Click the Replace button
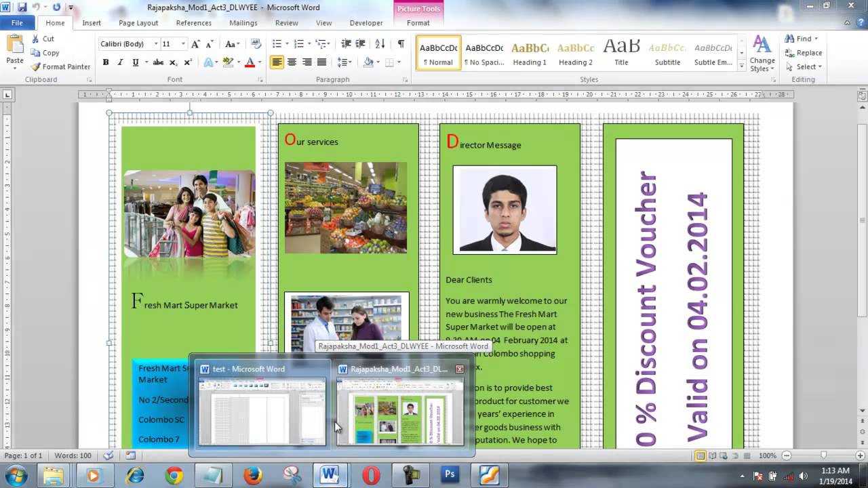Viewport: 868px width, 488px height. 804,53
